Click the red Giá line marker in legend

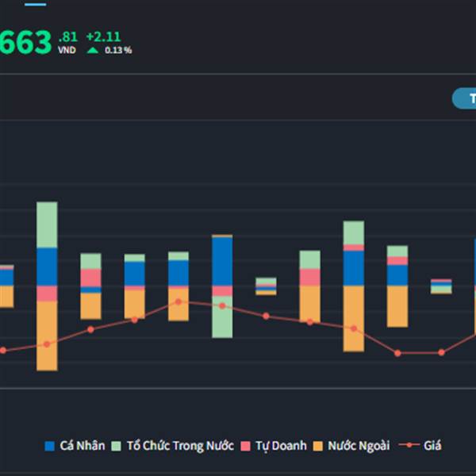[409, 446]
